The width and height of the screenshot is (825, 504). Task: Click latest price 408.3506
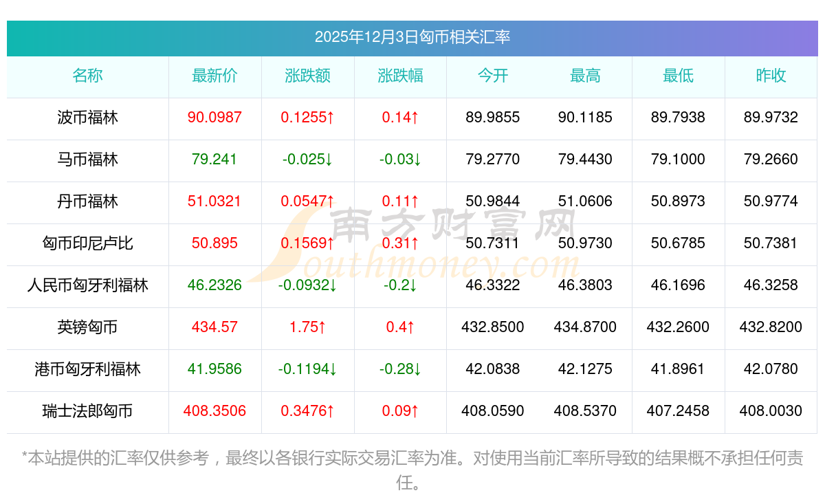pos(215,411)
